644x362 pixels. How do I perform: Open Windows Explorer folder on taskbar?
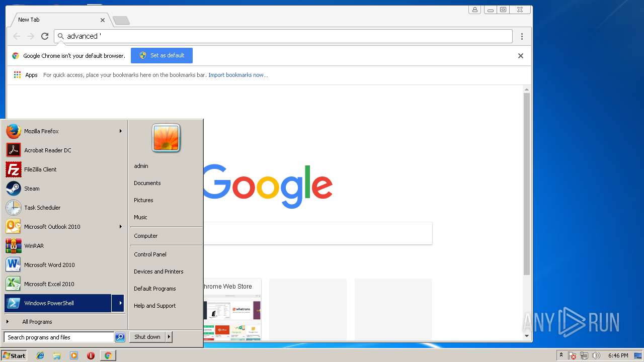click(x=57, y=355)
